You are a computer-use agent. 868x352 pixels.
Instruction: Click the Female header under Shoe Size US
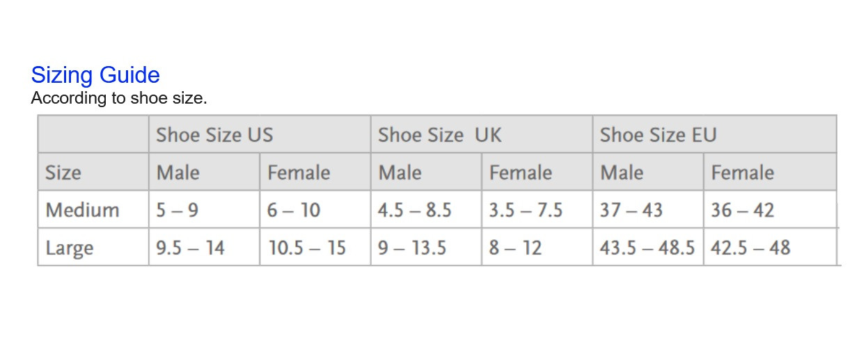(315, 172)
